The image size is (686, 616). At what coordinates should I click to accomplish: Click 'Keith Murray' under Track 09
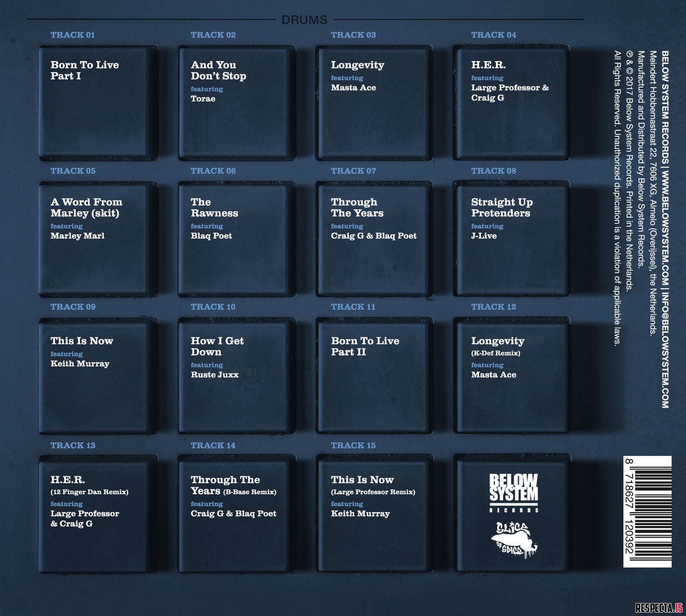click(x=80, y=364)
